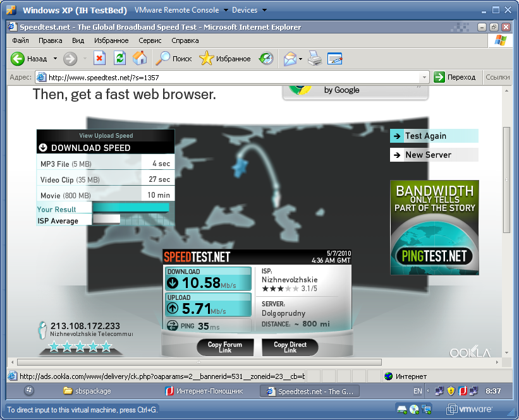Viewport: 519px width, 420px height.
Task: Open the Избранное menu in menu bar
Action: coord(111,40)
